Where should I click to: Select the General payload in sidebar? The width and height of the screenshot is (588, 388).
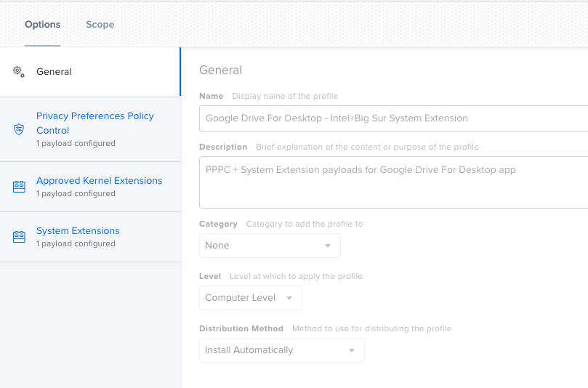[90, 72]
